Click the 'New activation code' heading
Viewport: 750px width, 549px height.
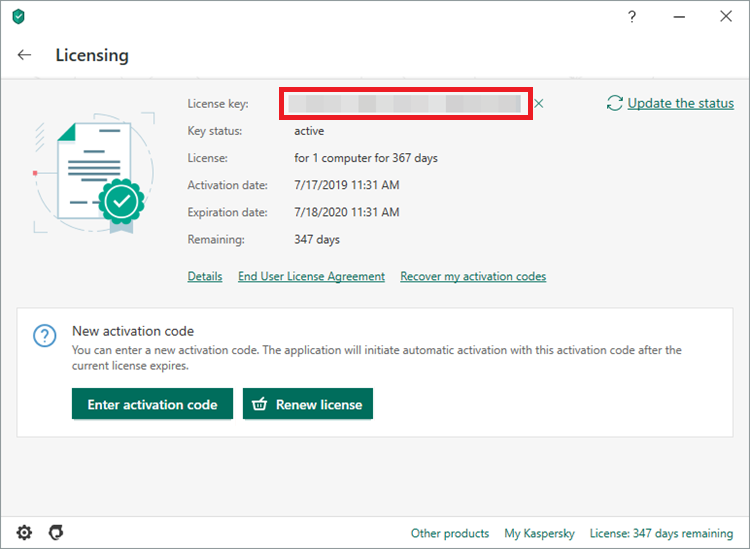pos(133,331)
